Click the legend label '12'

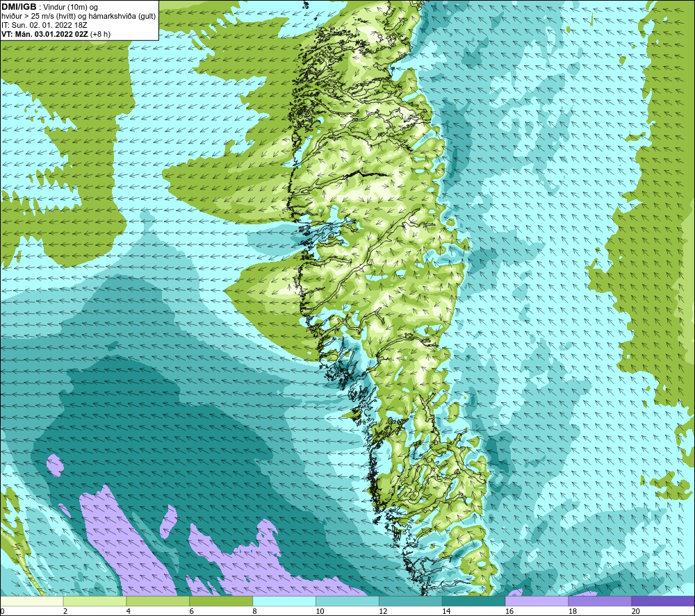pos(383,611)
